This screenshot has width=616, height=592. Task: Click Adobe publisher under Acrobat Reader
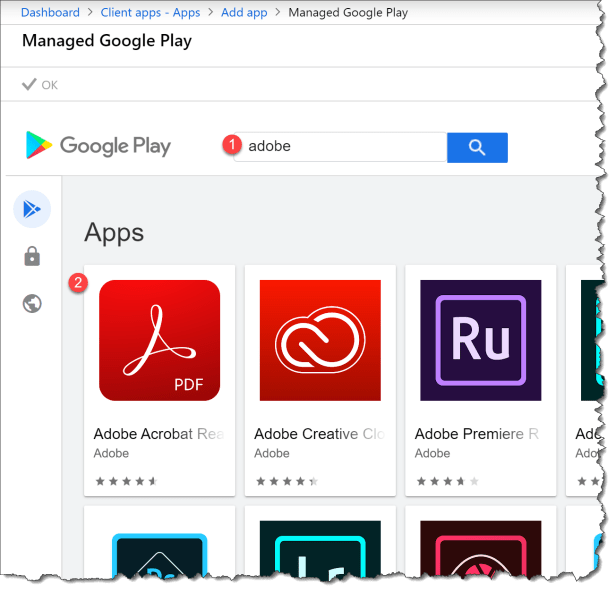[x=111, y=453]
